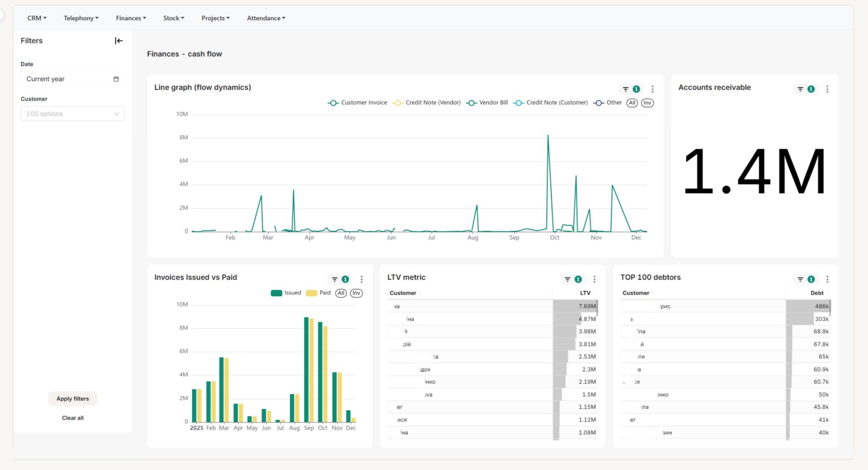Image resolution: width=868 pixels, height=470 pixels.
Task: Open filter icon on Accounts receivable card
Action: click(x=800, y=89)
